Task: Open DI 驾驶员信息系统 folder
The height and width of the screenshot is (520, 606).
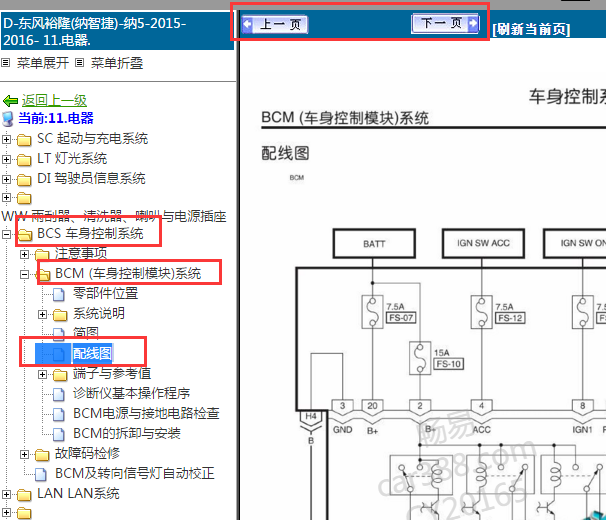Action: (x=91, y=179)
